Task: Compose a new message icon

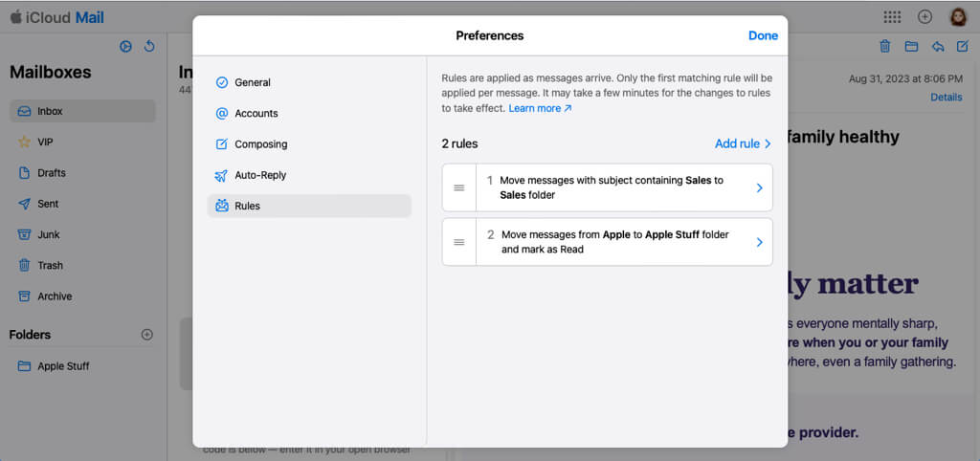Action: tap(963, 46)
